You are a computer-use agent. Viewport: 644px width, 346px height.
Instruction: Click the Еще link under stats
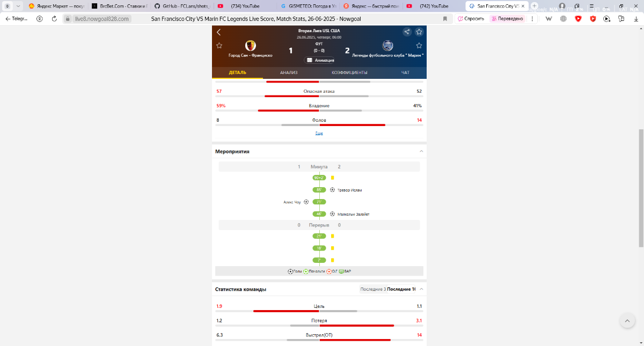[319, 133]
